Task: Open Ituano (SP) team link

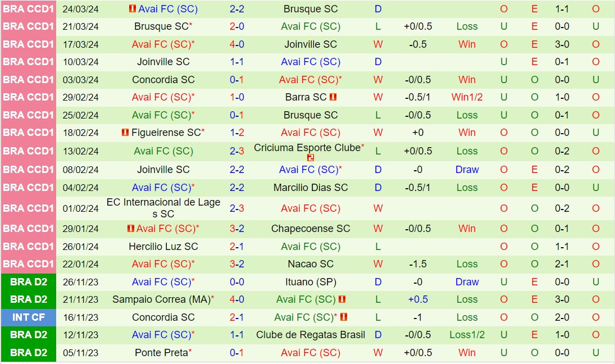Action: coord(311,282)
